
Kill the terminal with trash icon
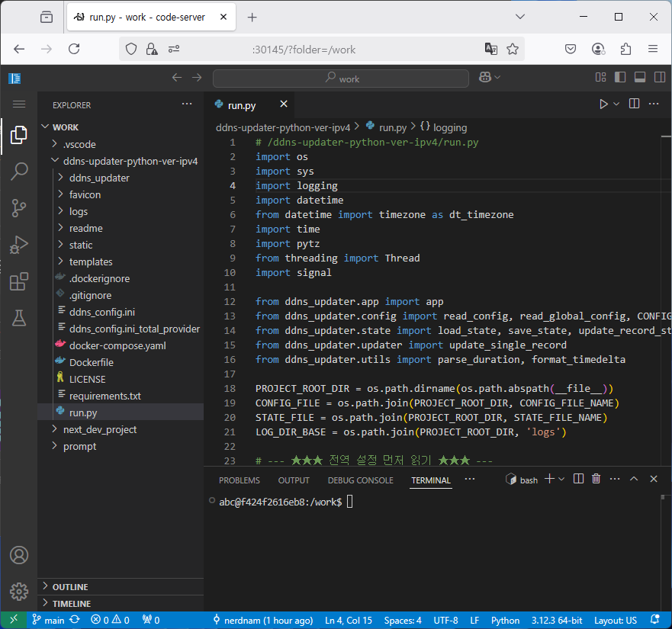(596, 480)
